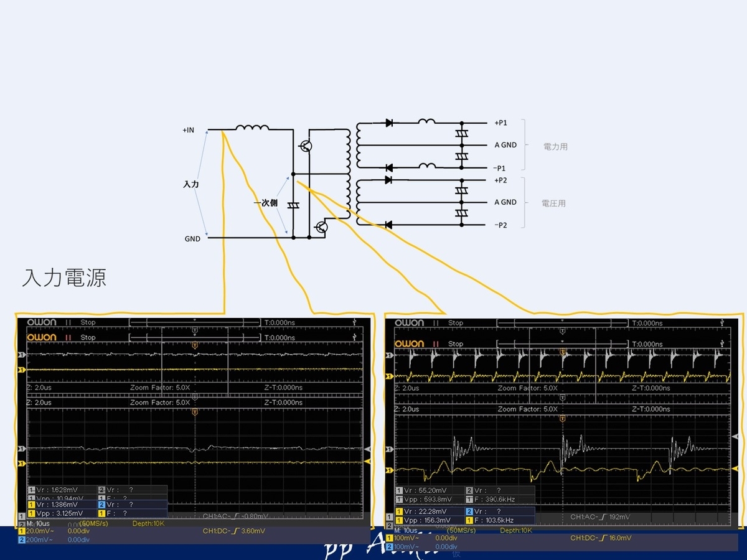Click the CH1:DC 3.60mV trigger readout

click(234, 531)
